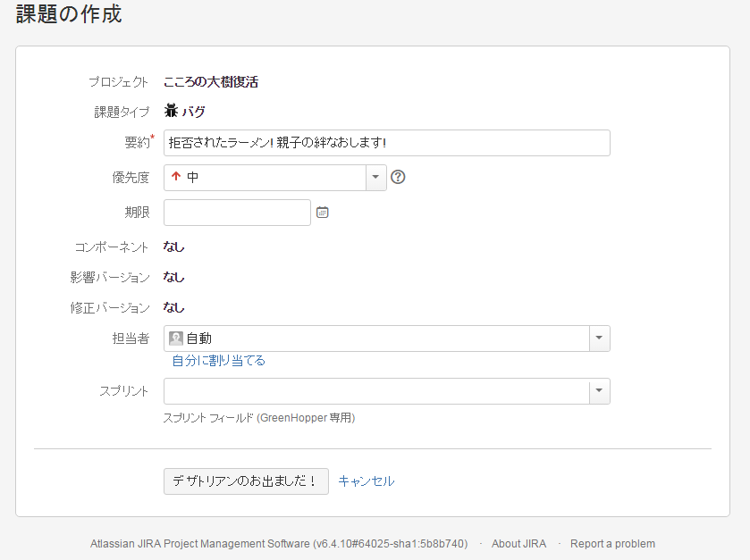Click なし next to コンポーネント
The width and height of the screenshot is (750, 560).
coord(173,247)
